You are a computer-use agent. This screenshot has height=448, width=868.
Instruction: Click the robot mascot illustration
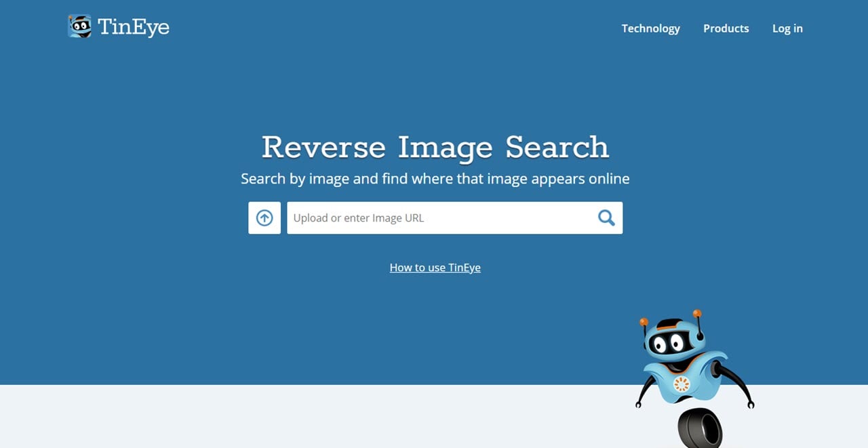coord(695,378)
